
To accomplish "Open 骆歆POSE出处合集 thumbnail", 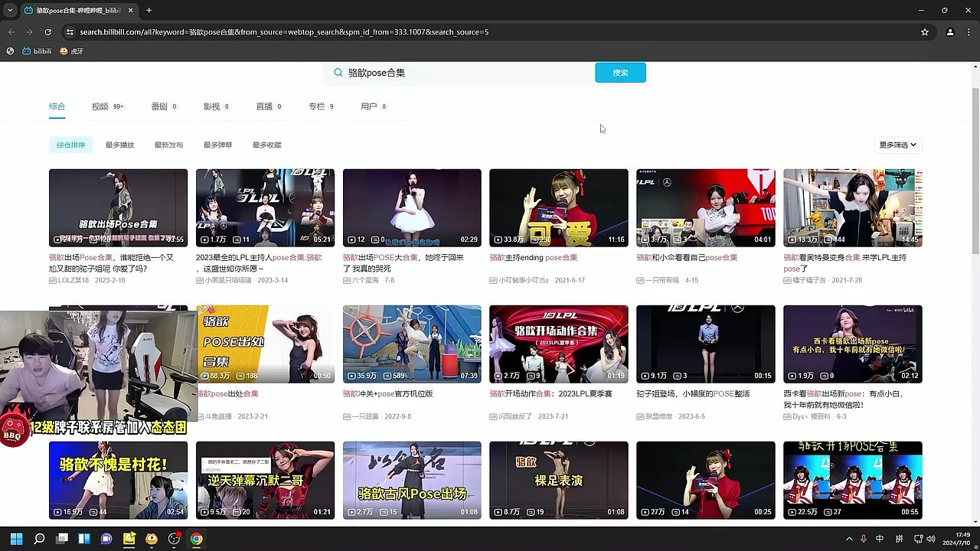I will [265, 344].
